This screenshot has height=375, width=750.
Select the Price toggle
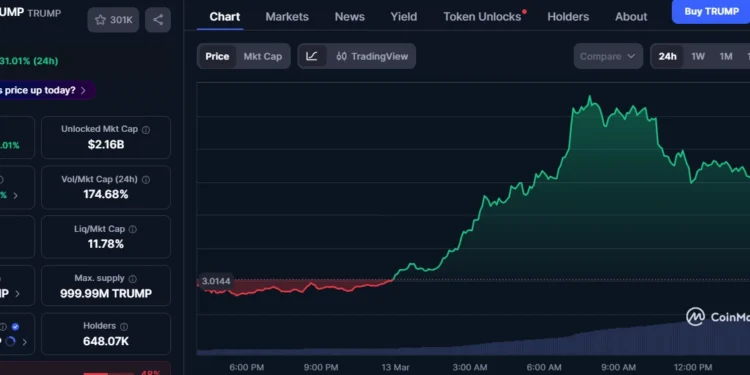tap(217, 56)
